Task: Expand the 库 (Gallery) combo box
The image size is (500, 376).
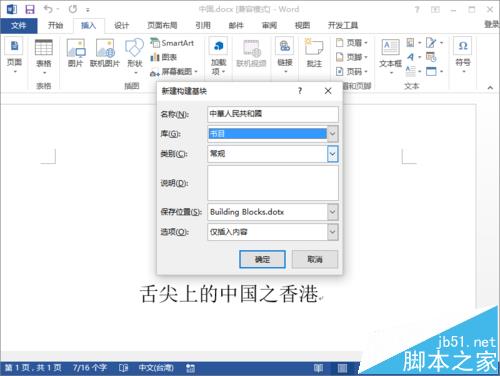Action: (332, 134)
